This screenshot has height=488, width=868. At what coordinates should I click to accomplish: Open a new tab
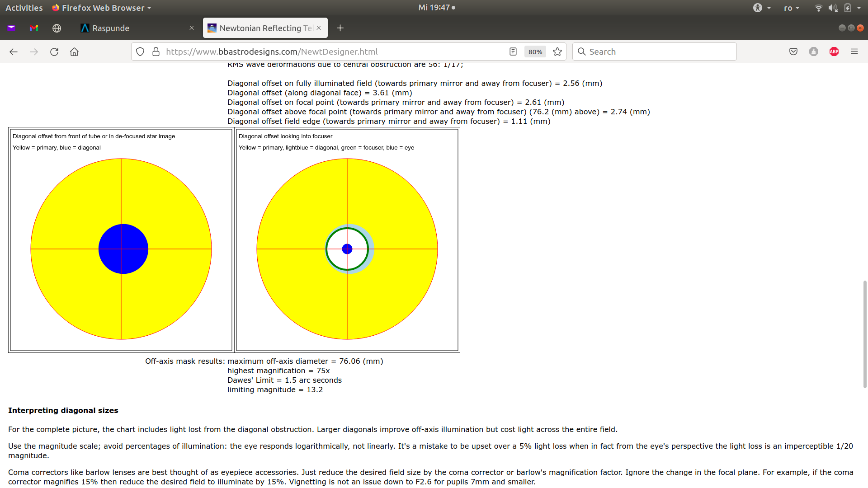[340, 28]
